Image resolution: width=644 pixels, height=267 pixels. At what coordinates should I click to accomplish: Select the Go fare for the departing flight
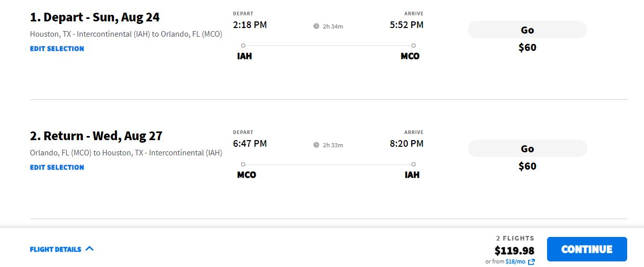[x=527, y=30]
